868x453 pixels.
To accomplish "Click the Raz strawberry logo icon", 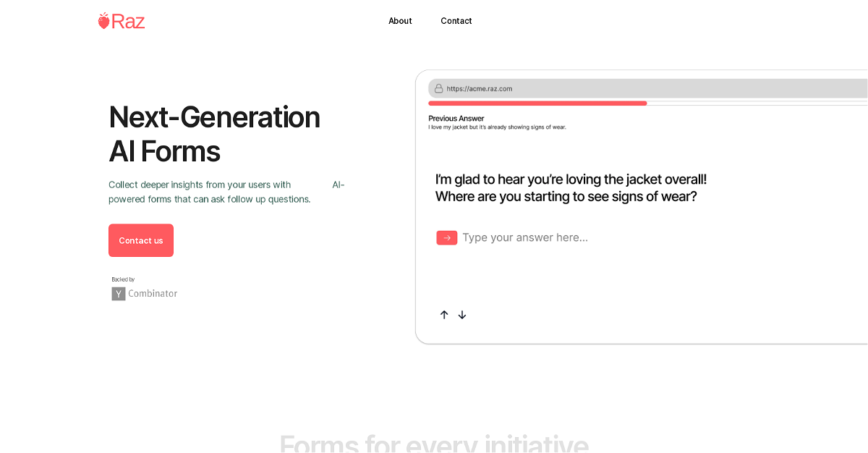I will (104, 21).
